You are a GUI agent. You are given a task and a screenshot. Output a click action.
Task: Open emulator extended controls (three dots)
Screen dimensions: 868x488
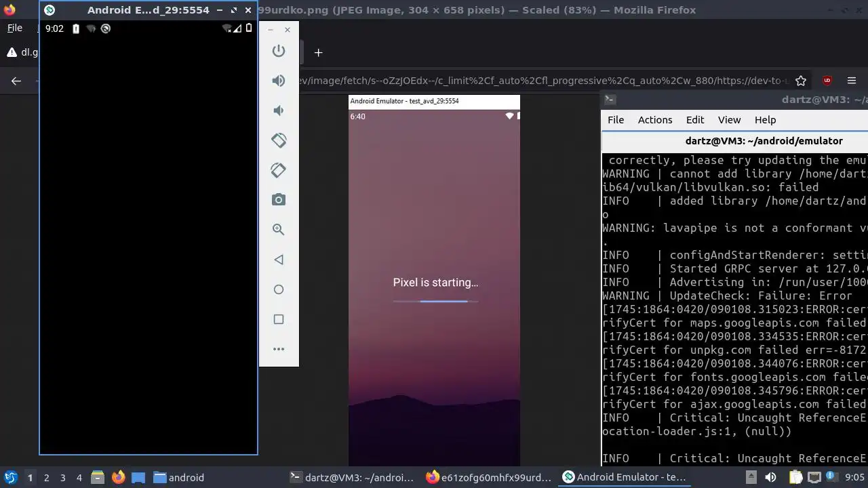click(x=279, y=349)
